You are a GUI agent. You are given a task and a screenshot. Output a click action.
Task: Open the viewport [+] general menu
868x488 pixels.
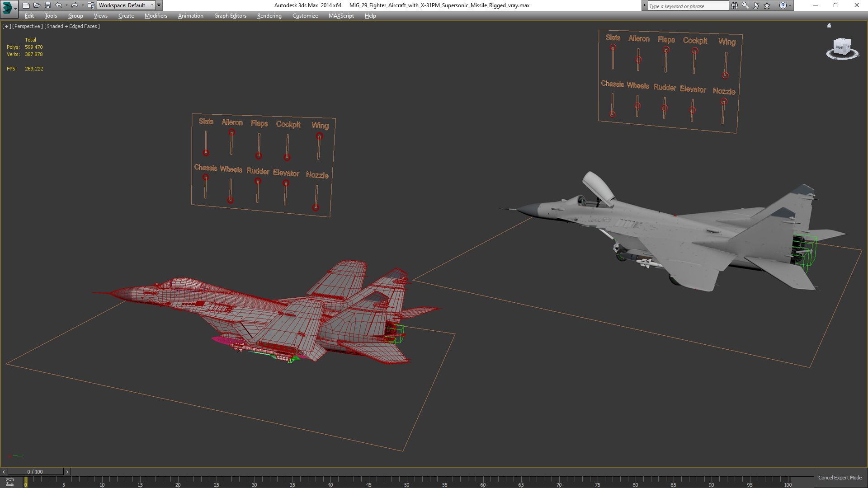click(6, 26)
